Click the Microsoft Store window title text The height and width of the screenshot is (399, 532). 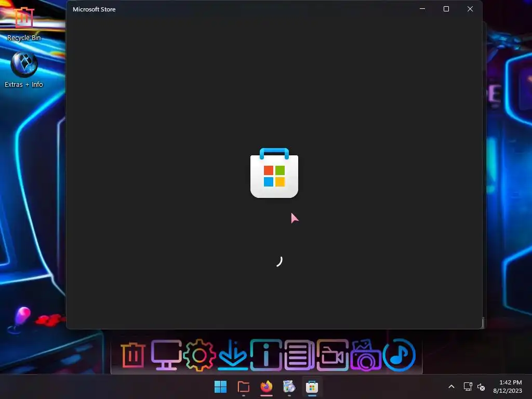coord(94,9)
